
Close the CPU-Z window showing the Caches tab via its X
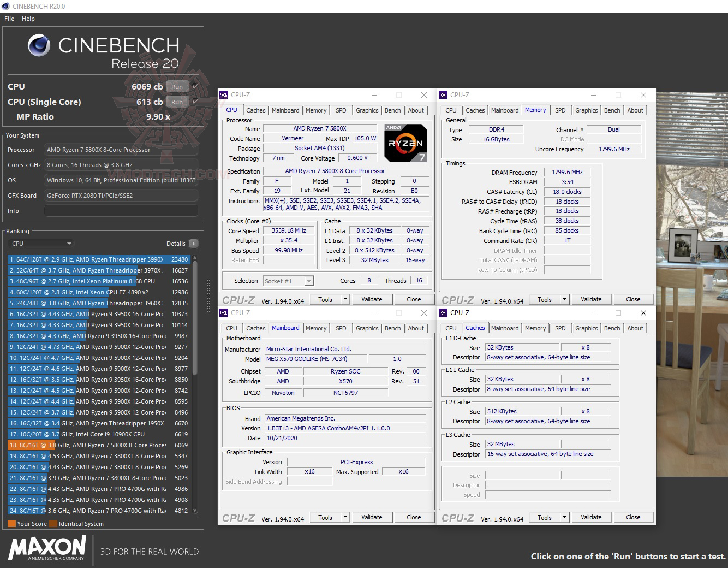tap(643, 313)
